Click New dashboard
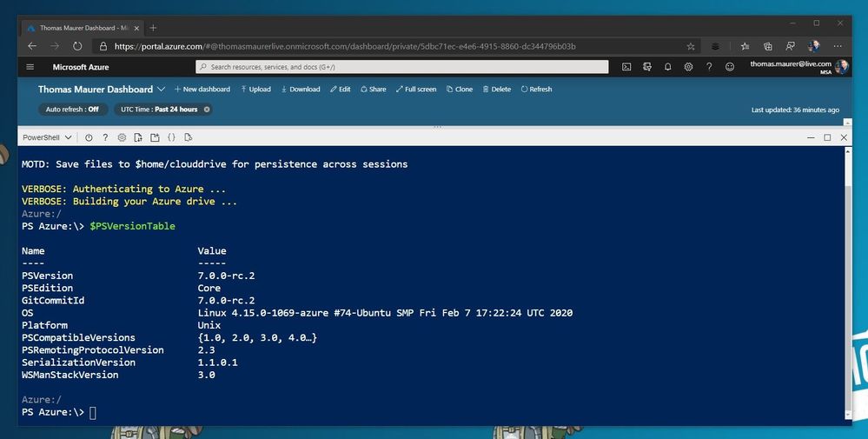The image size is (868, 439). tap(202, 90)
